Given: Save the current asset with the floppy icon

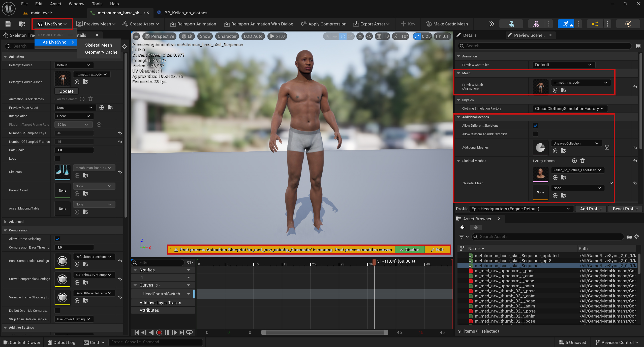Looking at the screenshot, I should click(8, 24).
